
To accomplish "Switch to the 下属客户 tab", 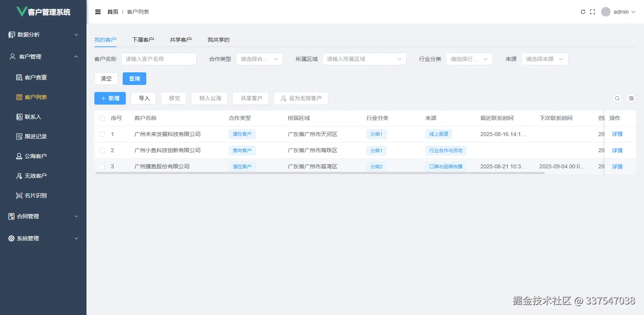I will click(x=143, y=40).
